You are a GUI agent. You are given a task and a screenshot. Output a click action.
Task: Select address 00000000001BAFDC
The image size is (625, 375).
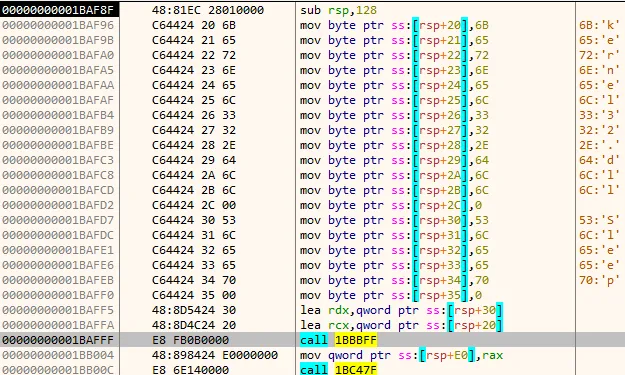pos(58,235)
